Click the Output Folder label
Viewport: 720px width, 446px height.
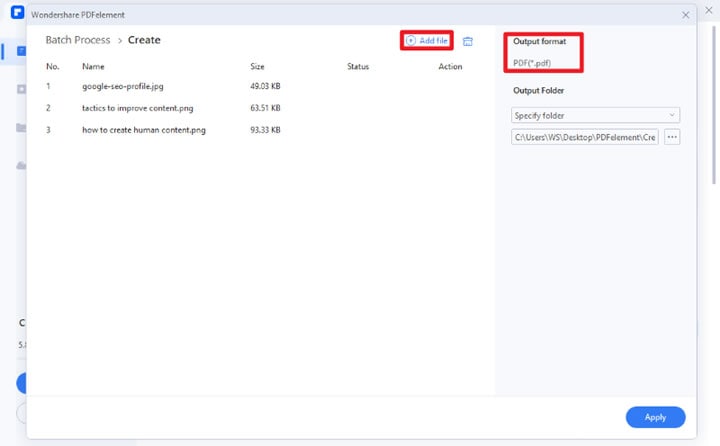click(x=539, y=90)
